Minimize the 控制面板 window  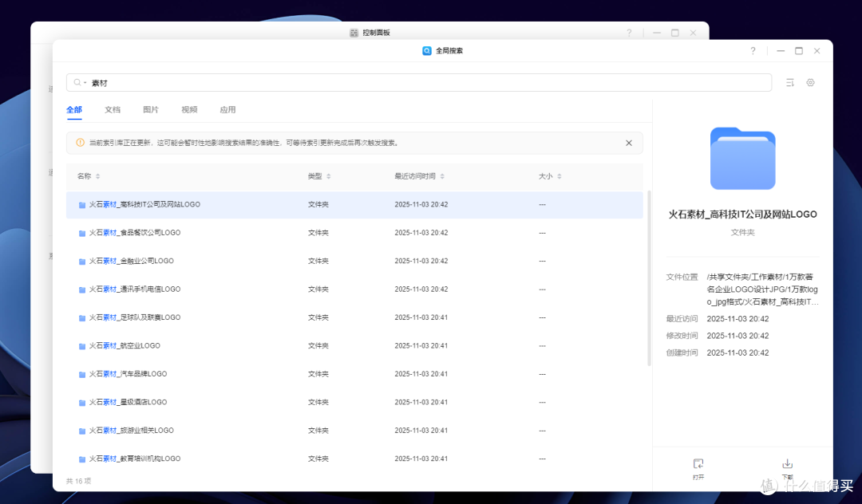[x=657, y=33]
